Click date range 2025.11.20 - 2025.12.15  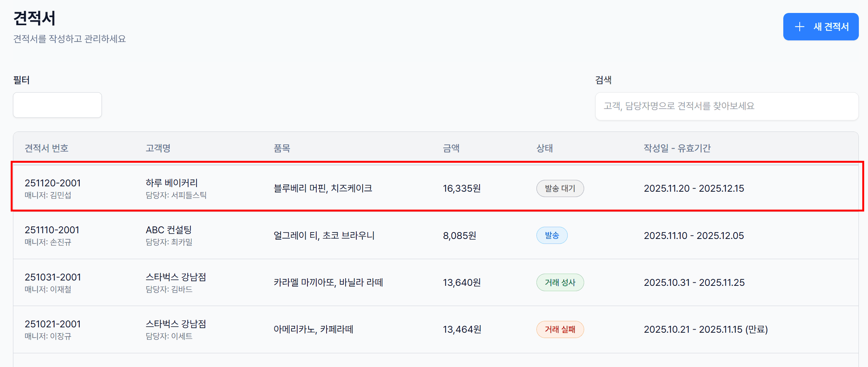click(694, 188)
